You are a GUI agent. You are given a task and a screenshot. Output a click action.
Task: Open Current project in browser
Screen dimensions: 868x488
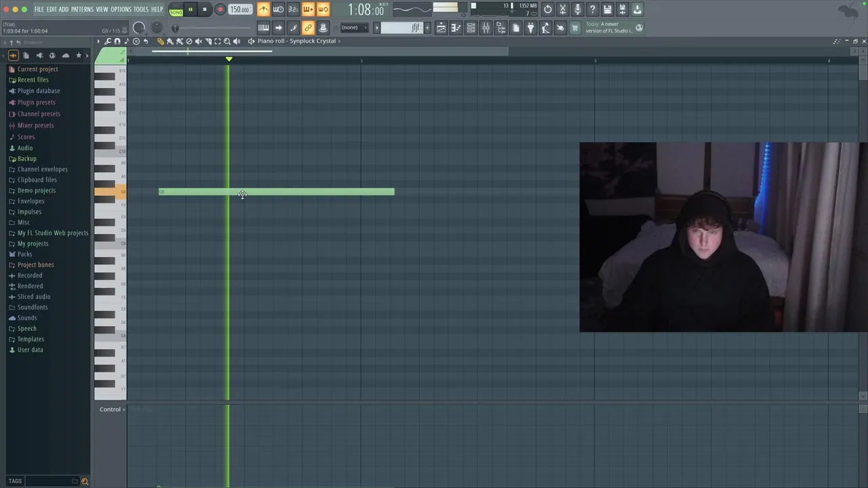coord(37,69)
